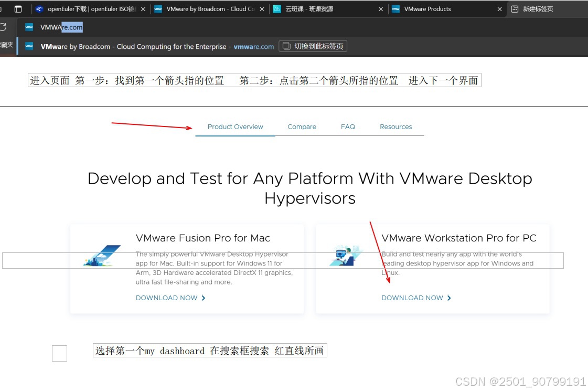588x392 pixels.
Task: Reload the page with refresh icon
Action: (x=3, y=27)
